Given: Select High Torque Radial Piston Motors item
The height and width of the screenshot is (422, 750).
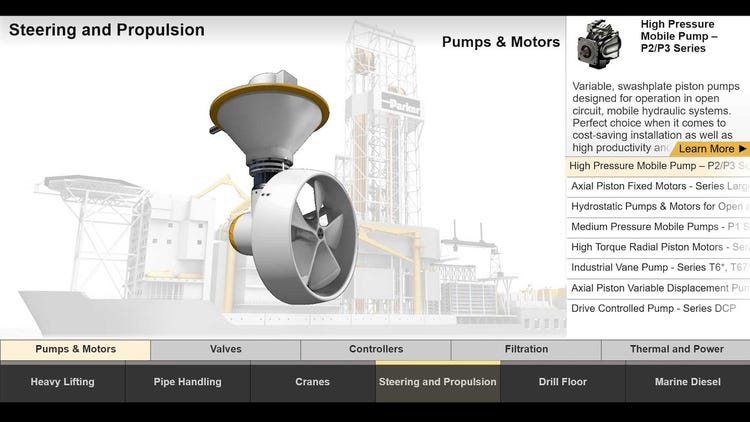Looking at the screenshot, I should tap(658, 247).
